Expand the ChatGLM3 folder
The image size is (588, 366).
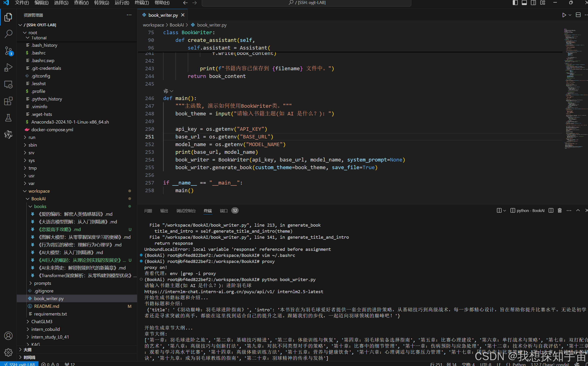(28, 322)
